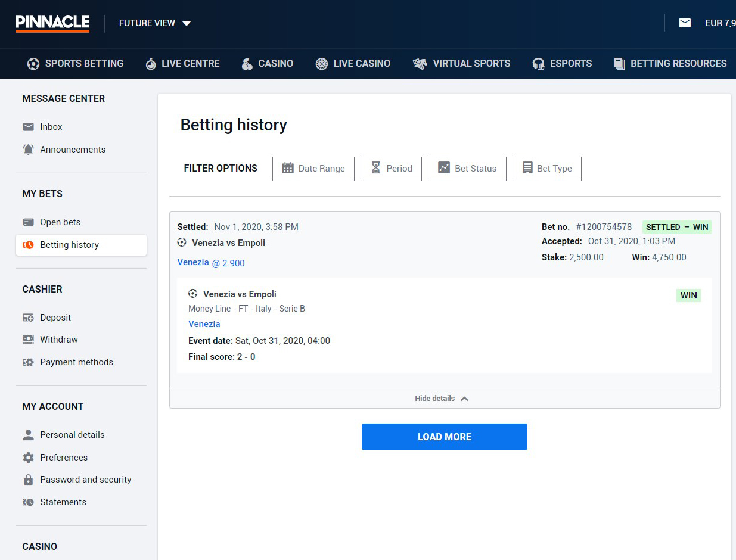Click the cards icon beside Virtual Sports

(420, 64)
